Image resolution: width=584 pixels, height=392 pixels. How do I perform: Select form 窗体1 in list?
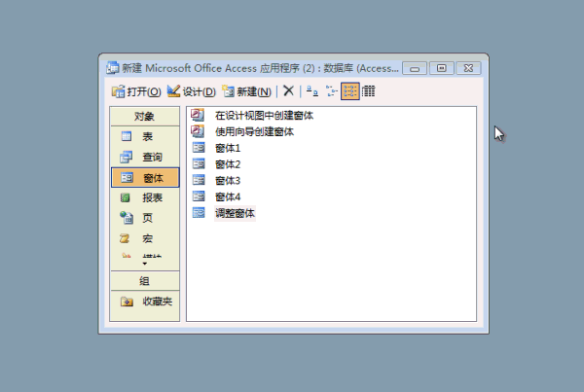click(228, 148)
